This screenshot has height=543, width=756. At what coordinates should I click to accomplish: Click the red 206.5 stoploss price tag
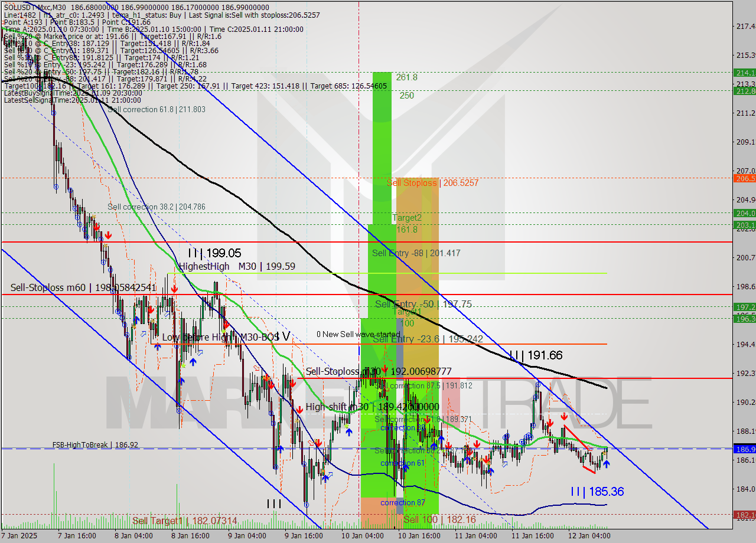point(744,178)
